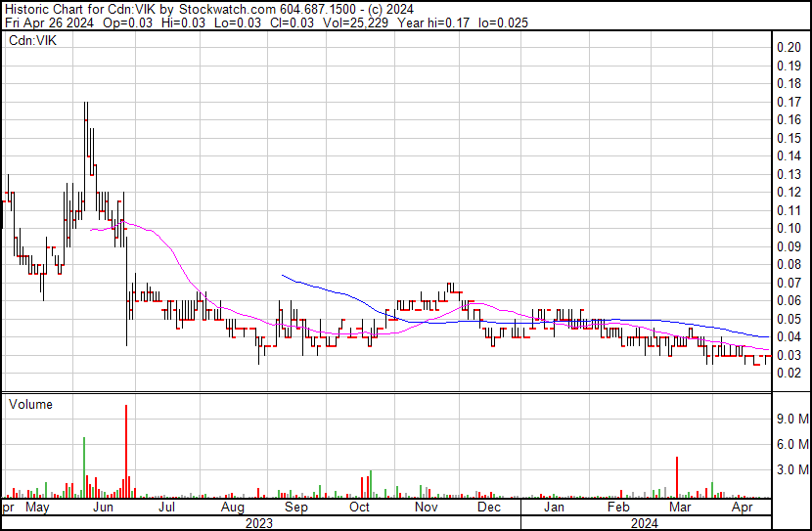Click the Volume panel label
This screenshot has width=812, height=531.
30,404
